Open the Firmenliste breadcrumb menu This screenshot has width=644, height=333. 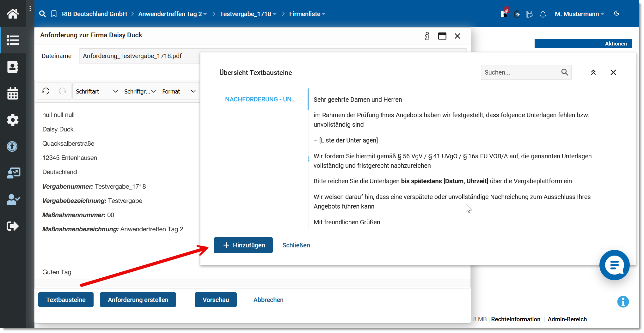(x=307, y=14)
